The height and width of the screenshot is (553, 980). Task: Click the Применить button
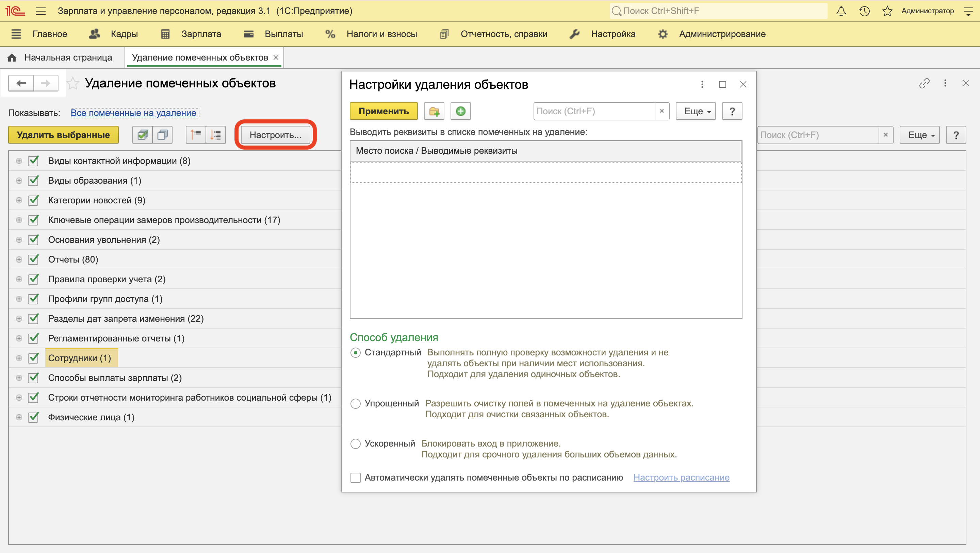[383, 112]
